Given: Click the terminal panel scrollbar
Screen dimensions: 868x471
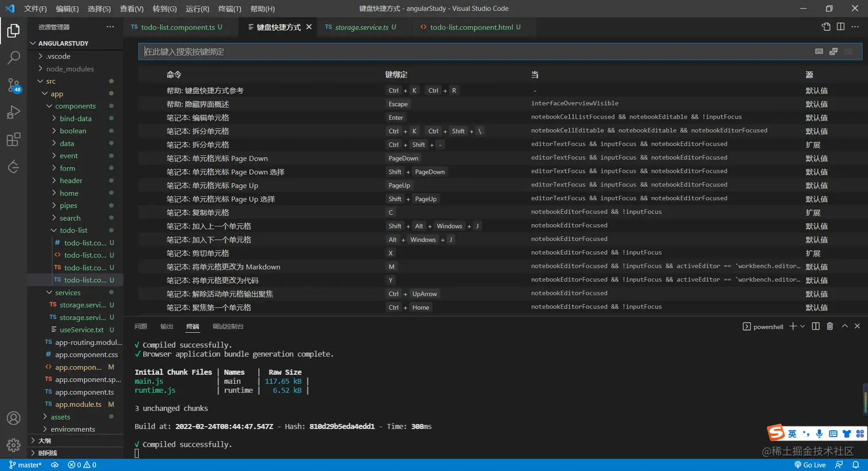Looking at the screenshot, I should (865, 399).
